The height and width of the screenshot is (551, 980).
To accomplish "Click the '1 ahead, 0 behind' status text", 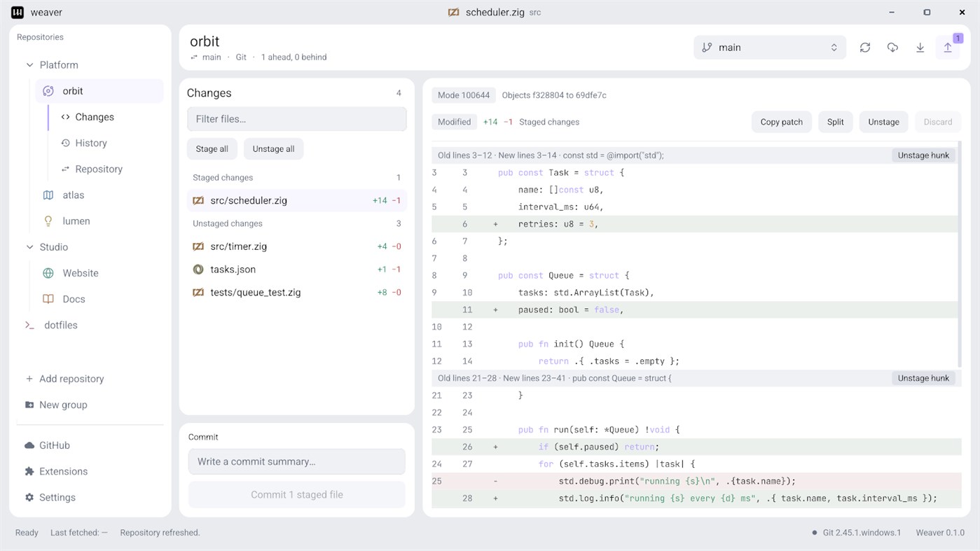I will pyautogui.click(x=294, y=57).
